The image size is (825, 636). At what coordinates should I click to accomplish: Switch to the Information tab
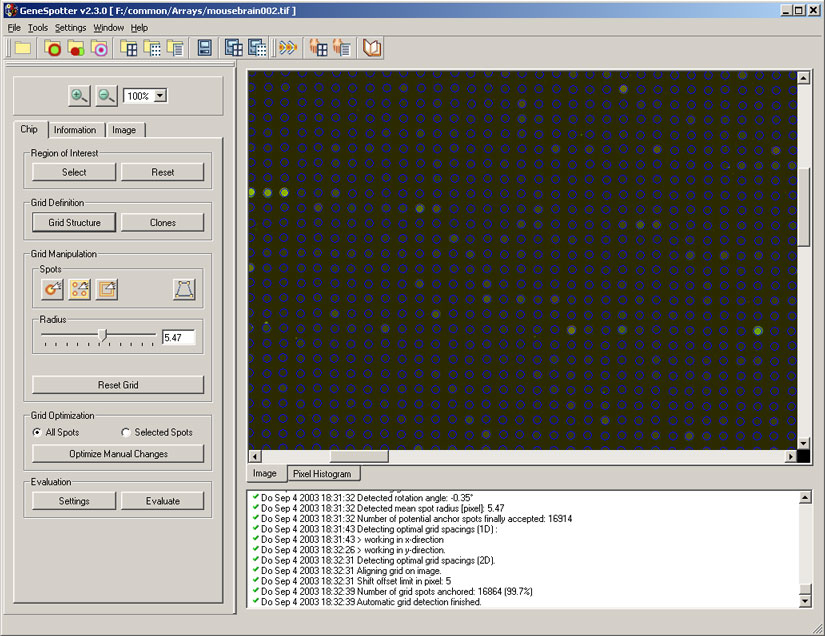click(x=75, y=130)
